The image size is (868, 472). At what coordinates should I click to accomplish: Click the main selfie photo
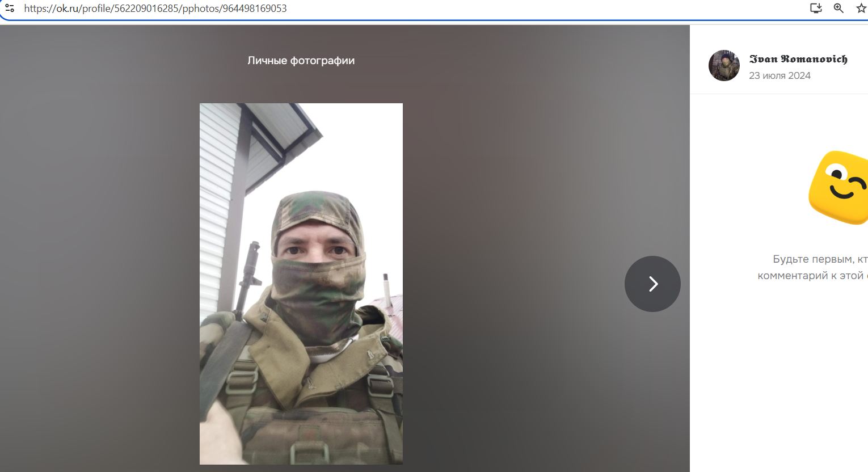301,284
